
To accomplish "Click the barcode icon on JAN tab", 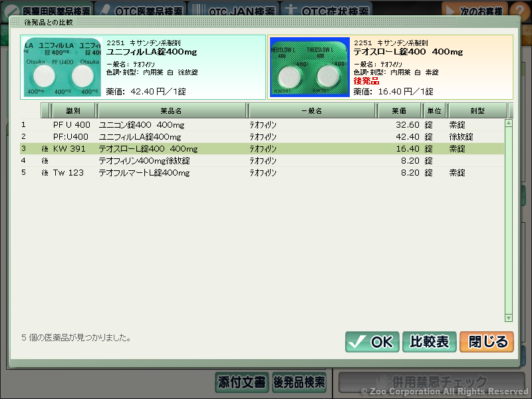I will [198, 11].
